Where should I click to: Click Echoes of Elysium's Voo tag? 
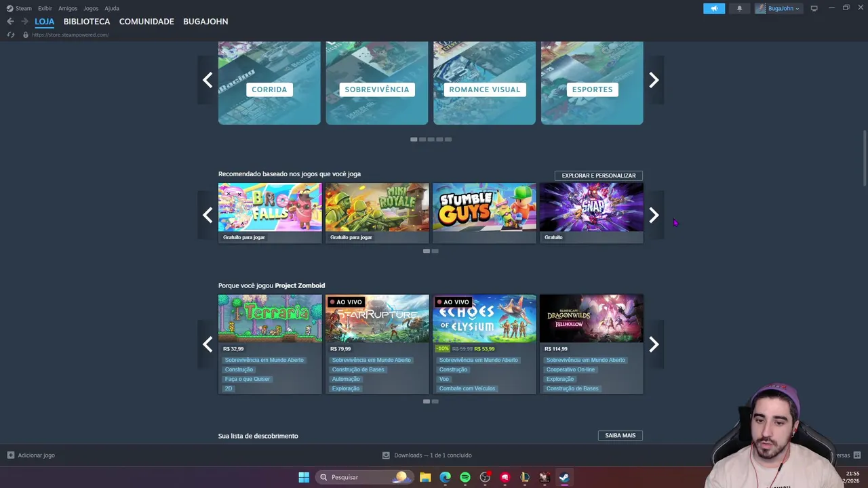[444, 379]
